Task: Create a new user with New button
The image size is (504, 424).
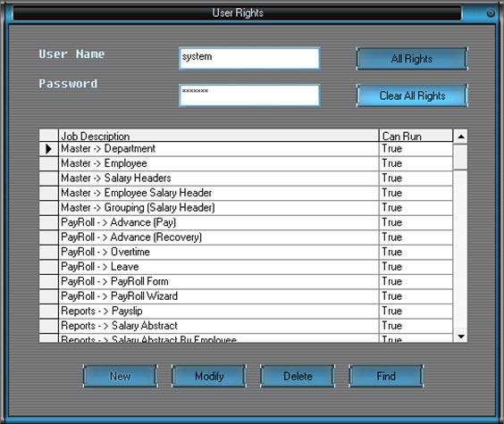Action: [x=121, y=376]
